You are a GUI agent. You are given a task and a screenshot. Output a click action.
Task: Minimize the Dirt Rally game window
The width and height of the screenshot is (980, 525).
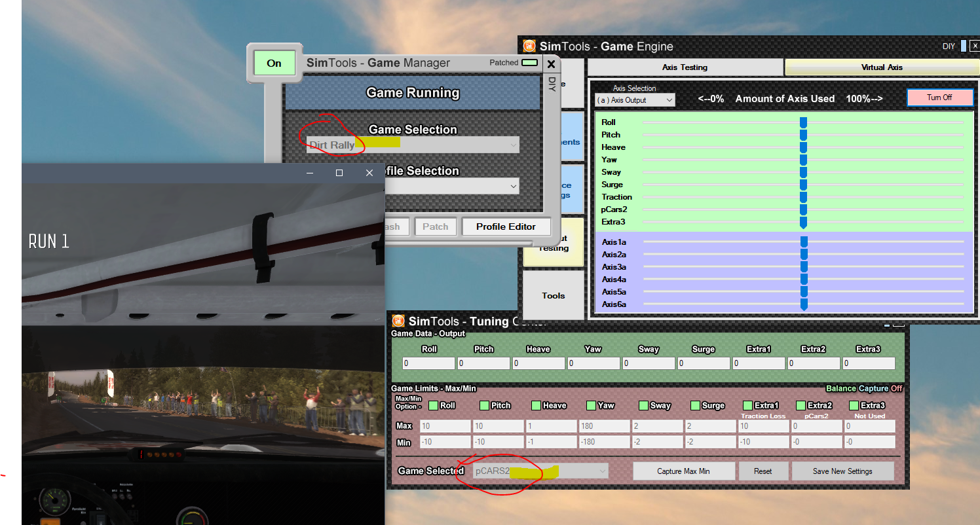[x=310, y=173]
